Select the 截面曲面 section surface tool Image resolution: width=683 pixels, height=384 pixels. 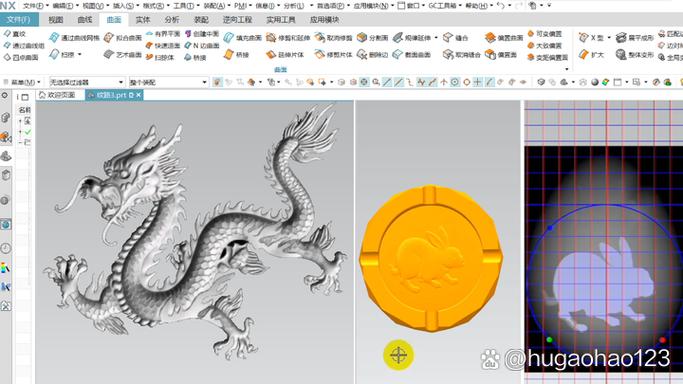pos(412,54)
